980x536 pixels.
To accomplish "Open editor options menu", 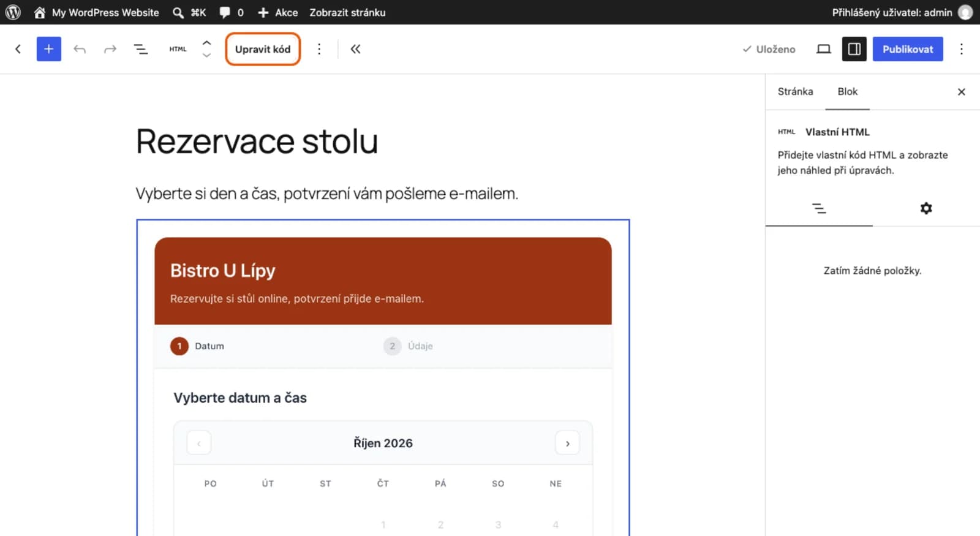I will [962, 49].
